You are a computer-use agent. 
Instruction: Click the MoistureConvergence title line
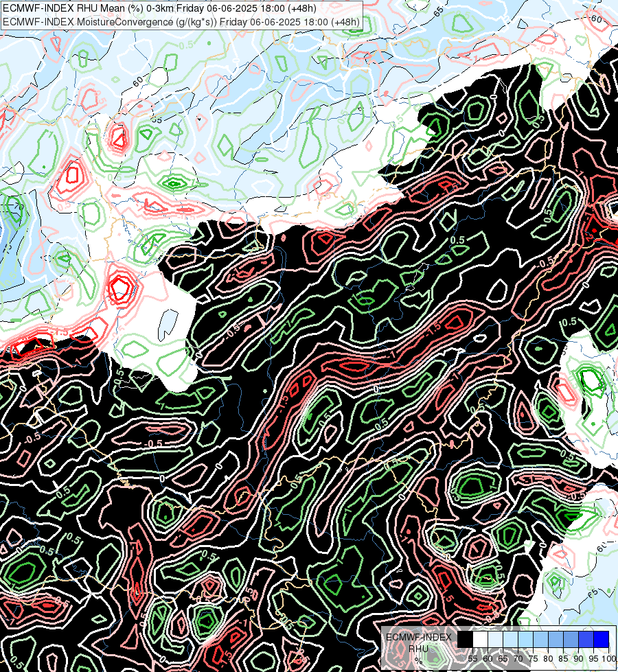click(181, 22)
